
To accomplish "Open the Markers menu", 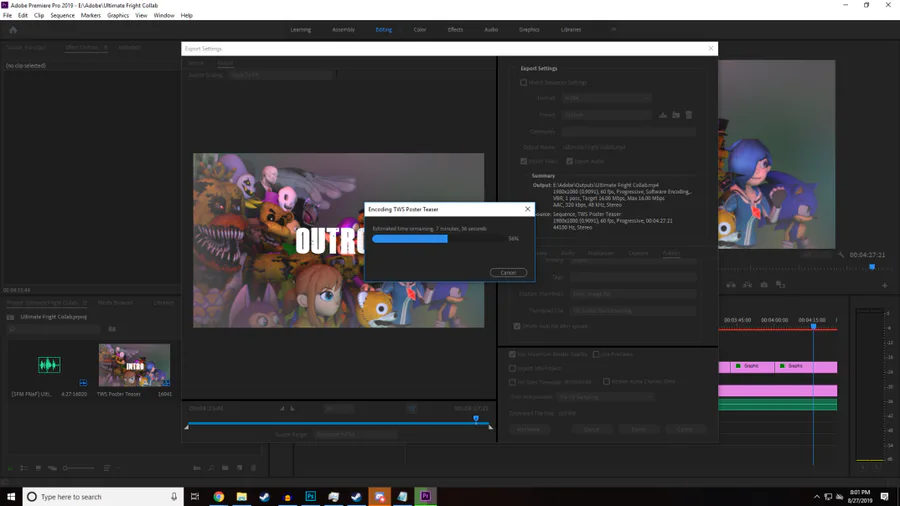I will [90, 15].
